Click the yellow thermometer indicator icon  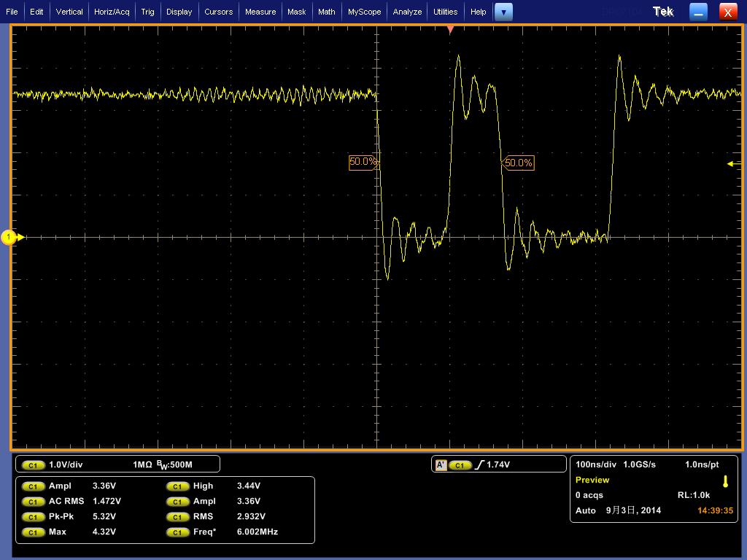(725, 481)
